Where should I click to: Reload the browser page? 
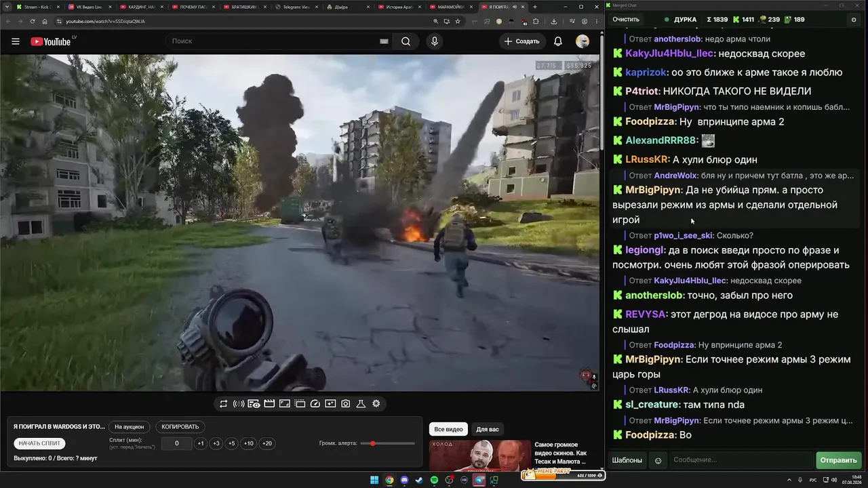click(32, 21)
